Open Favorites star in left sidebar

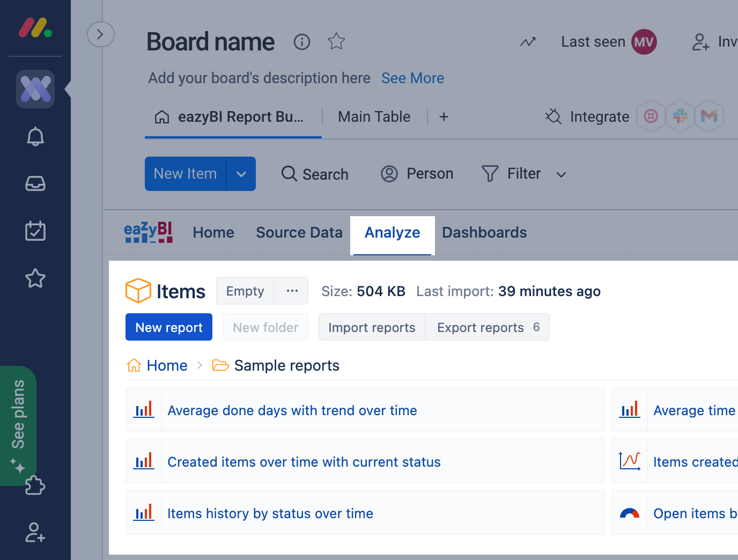35,278
